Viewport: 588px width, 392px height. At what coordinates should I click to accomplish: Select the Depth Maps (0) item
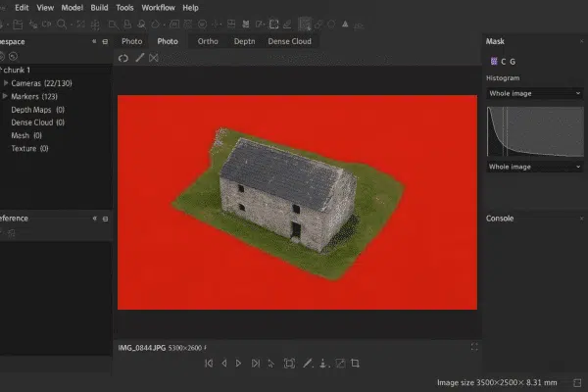pyautogui.click(x=37, y=110)
